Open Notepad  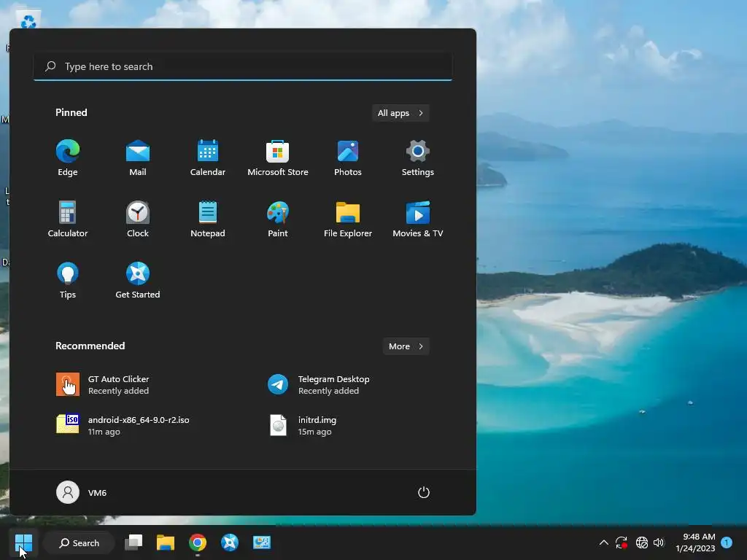pyautogui.click(x=208, y=219)
